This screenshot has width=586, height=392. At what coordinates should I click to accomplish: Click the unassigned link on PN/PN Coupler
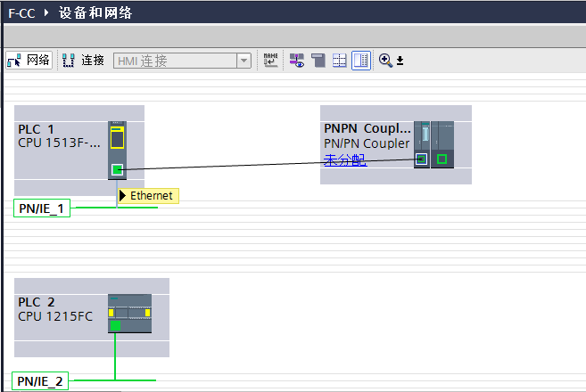345,160
